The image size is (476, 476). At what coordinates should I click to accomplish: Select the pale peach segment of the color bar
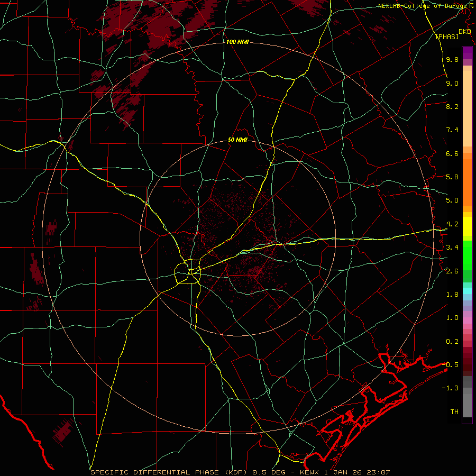tap(467, 108)
